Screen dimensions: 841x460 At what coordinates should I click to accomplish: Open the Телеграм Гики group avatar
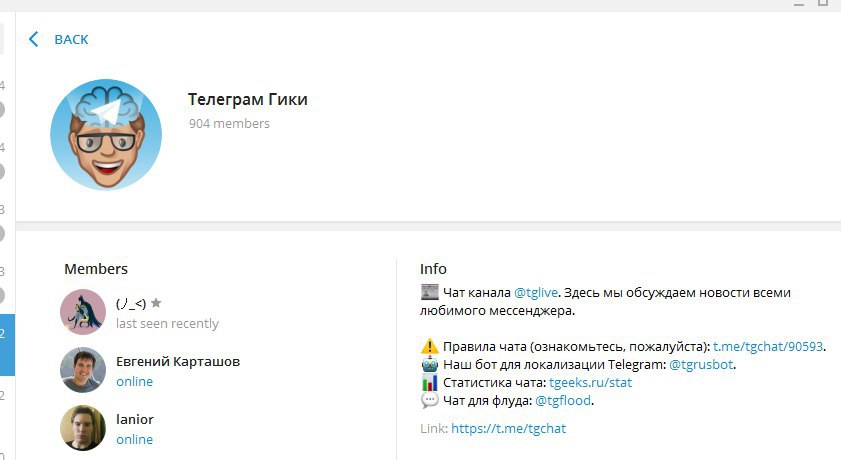pyautogui.click(x=106, y=135)
